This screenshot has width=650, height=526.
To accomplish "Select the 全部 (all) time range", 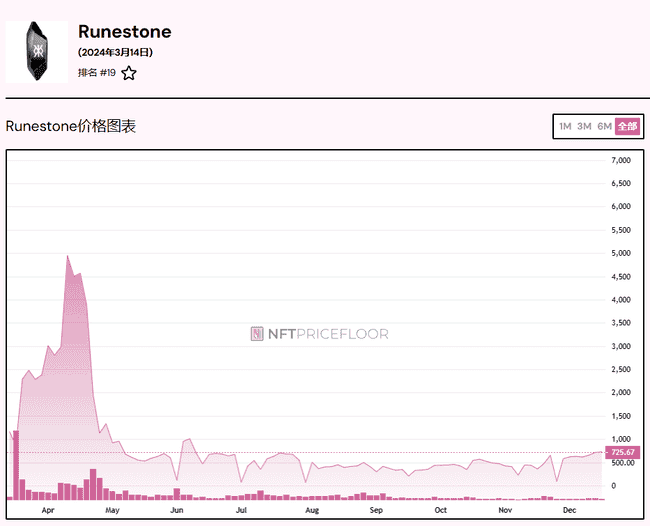I will point(627,127).
